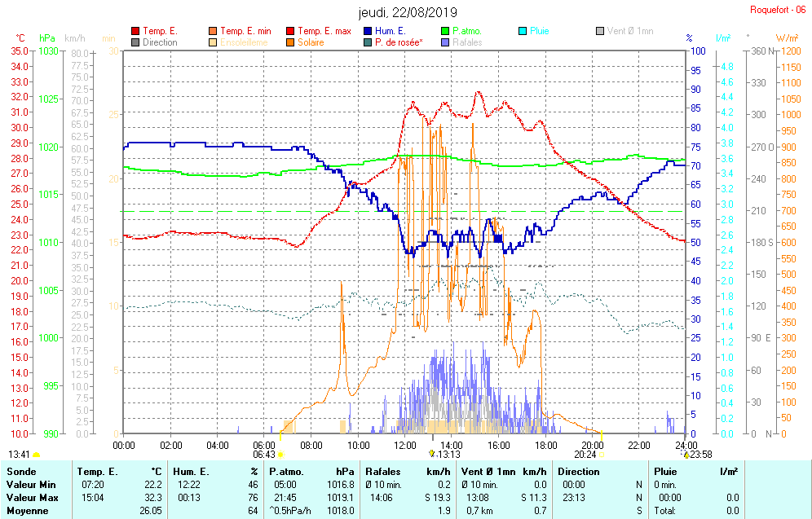Click the Vent Ø 1mn table column header
This screenshot has height=519, width=812.
pos(488,472)
